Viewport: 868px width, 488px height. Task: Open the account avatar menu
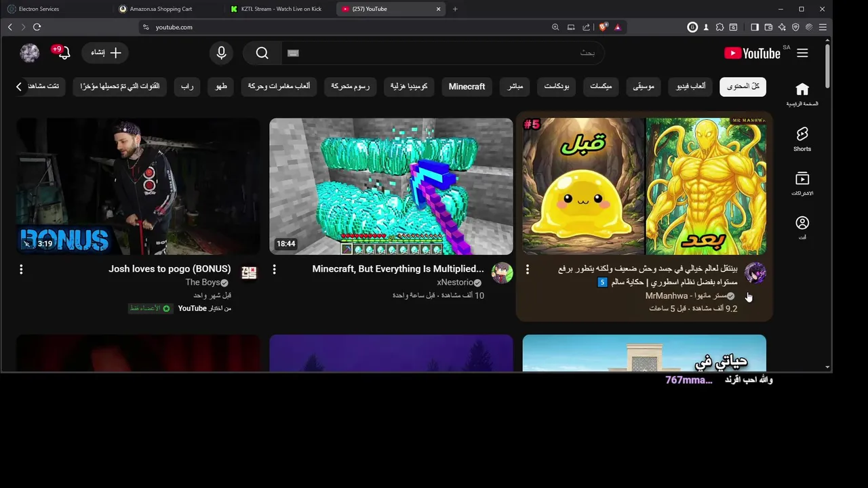(29, 53)
